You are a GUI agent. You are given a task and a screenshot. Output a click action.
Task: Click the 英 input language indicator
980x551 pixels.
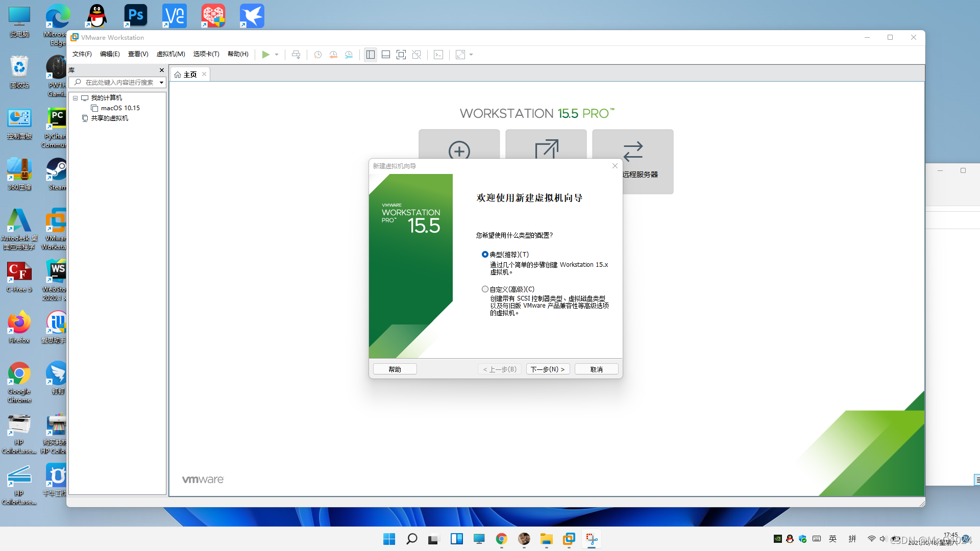pos(833,539)
